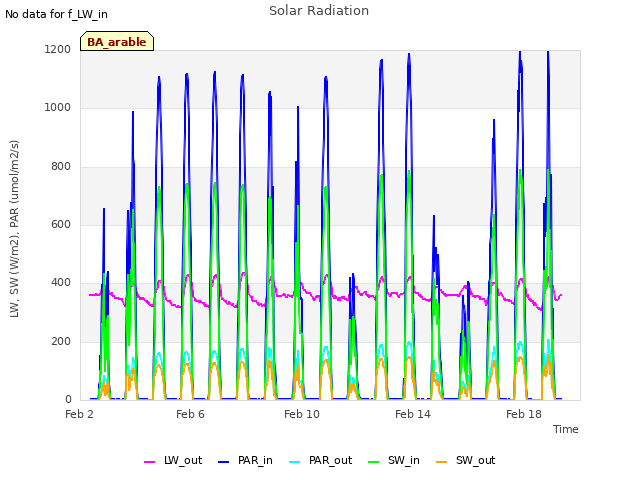Click the 1200 y-axis tick label

pos(58,49)
